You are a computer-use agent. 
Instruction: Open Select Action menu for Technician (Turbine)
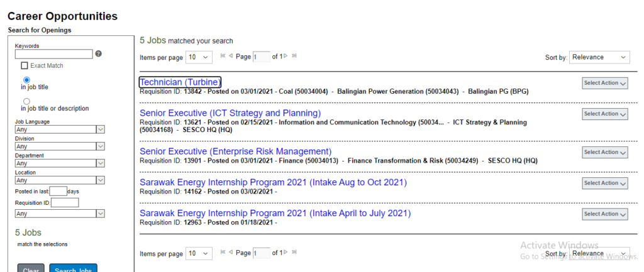click(604, 83)
